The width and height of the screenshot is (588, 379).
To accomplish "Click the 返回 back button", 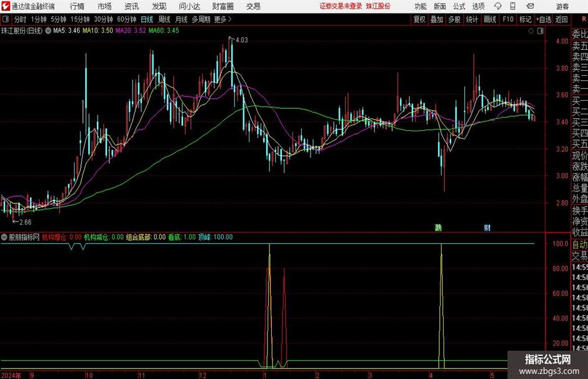I will 561,19.
